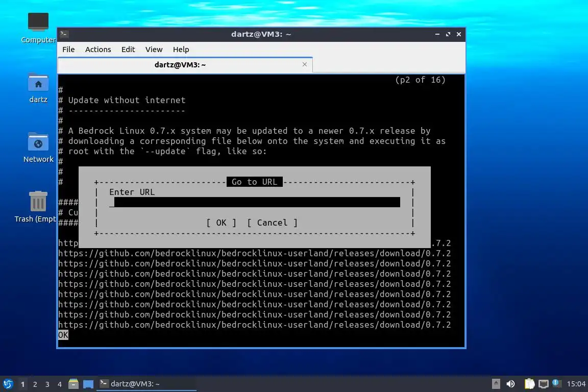Image resolution: width=588 pixels, height=392 pixels.
Task: Open the Lubuntu start menu icon
Action: pos(8,384)
